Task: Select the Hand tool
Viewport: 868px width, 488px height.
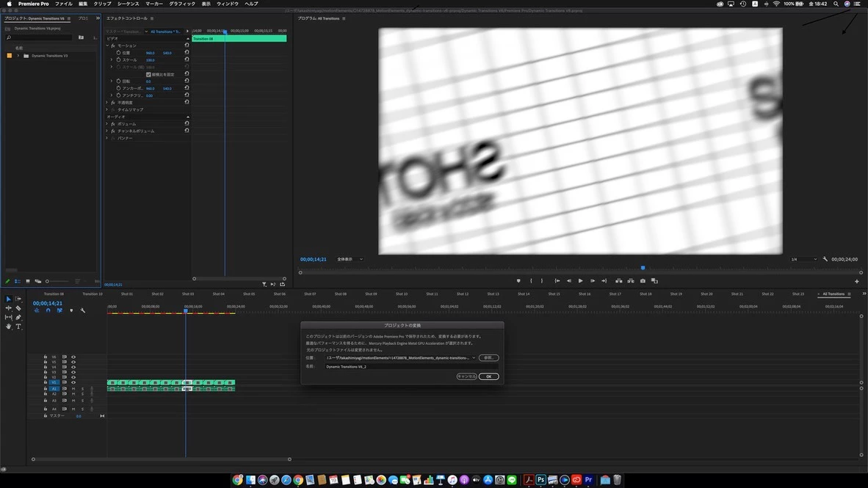Action: coord(8,327)
